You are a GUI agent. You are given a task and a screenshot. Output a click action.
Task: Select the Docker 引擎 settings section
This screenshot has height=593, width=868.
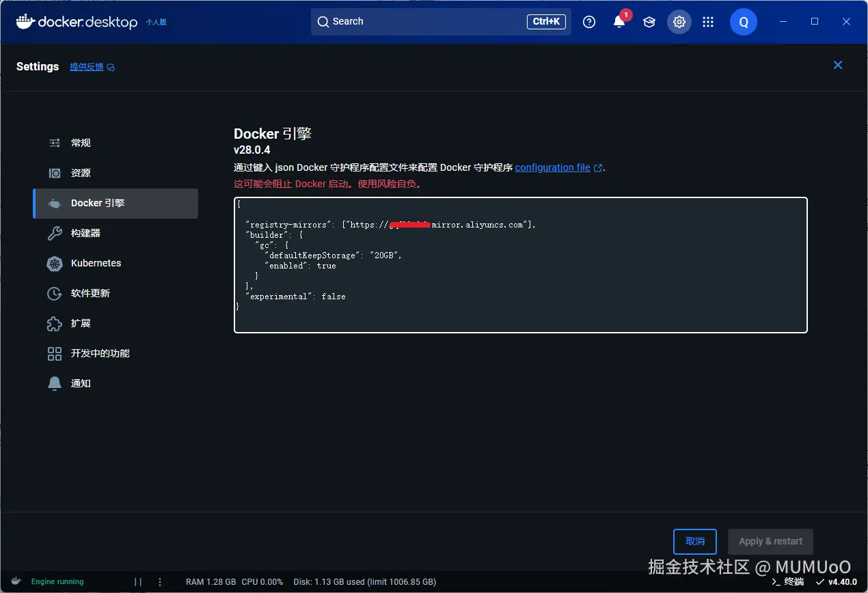[x=116, y=203]
